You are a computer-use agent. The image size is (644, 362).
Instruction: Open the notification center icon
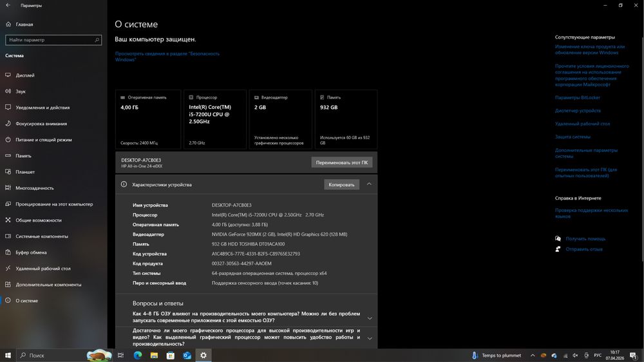(634, 356)
